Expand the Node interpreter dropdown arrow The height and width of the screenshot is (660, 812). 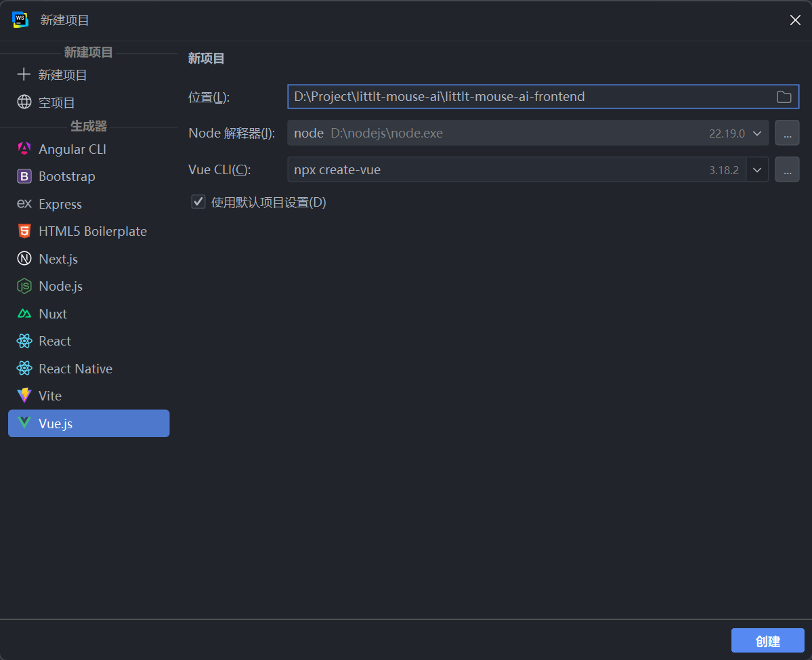[757, 133]
